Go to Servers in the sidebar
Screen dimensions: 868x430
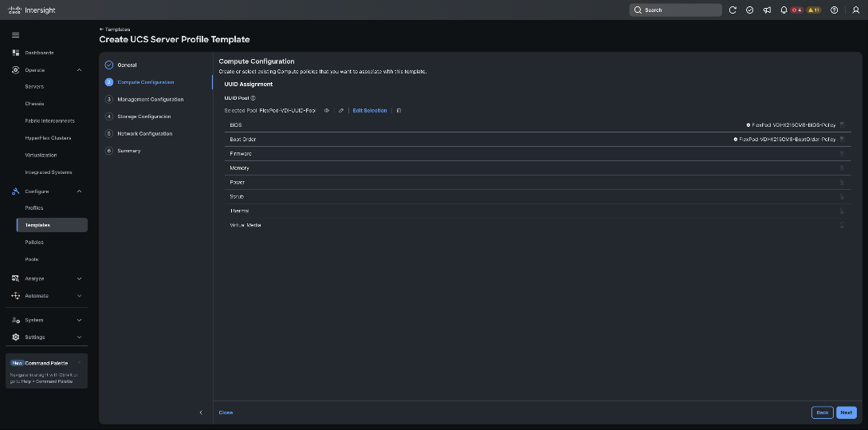point(34,86)
